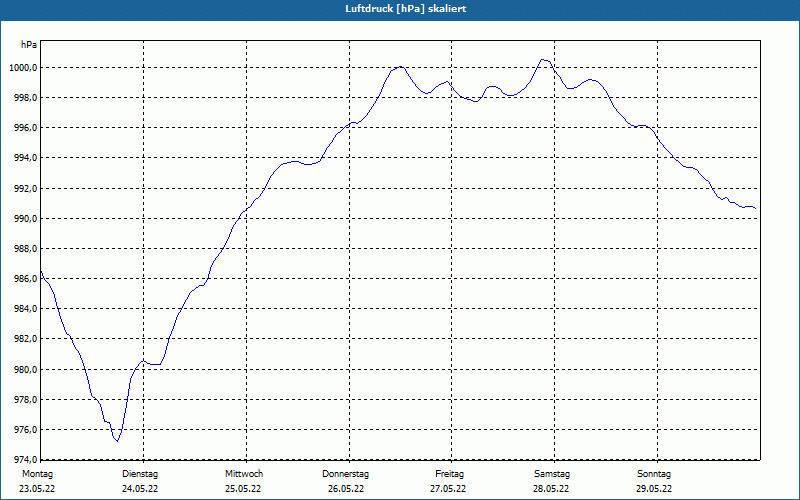Select the Montag day label
800x500 pixels.
pos(37,474)
